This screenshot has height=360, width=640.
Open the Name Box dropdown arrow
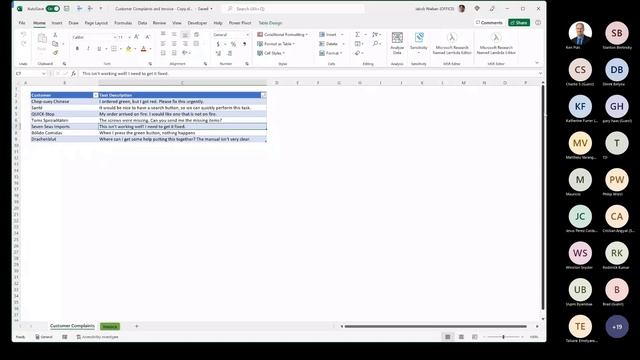point(44,73)
